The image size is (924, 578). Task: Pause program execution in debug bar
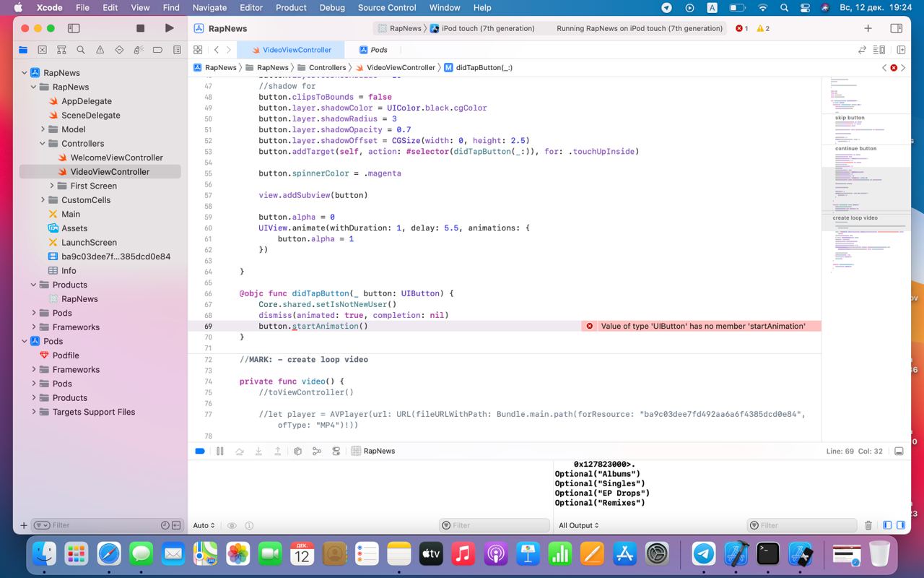(x=220, y=451)
